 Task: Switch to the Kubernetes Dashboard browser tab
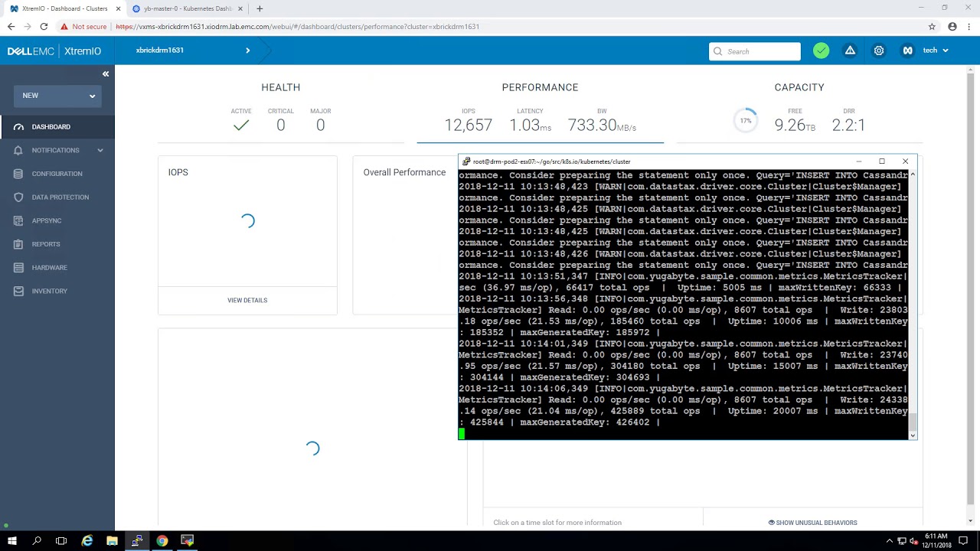188,8
